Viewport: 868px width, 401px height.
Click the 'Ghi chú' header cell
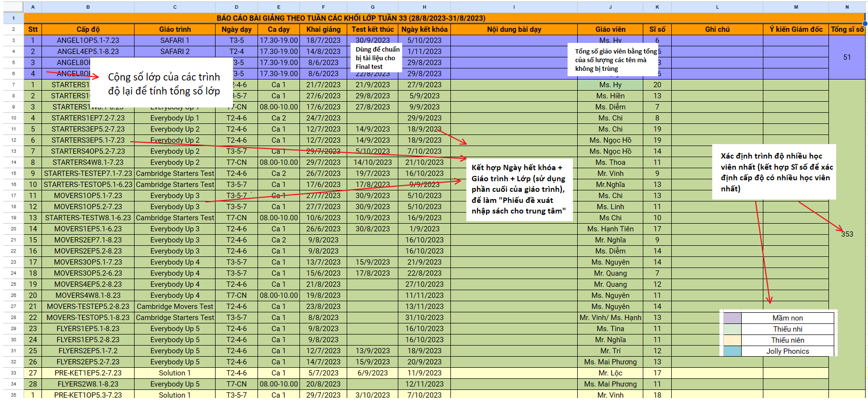click(x=717, y=29)
